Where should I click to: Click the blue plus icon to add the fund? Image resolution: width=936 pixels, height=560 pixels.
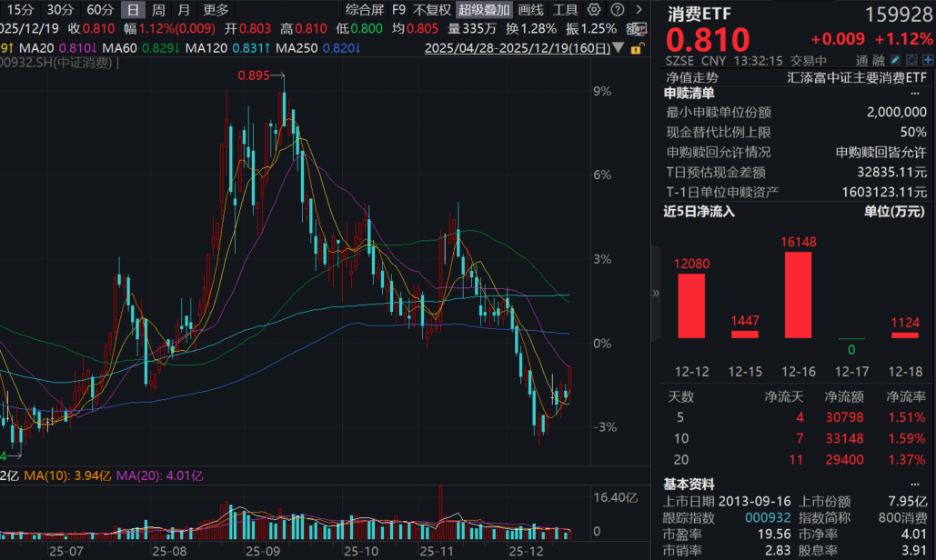point(929,59)
